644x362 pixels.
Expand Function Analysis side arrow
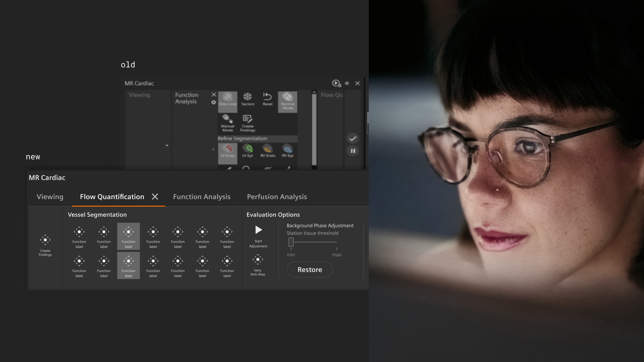click(x=213, y=149)
